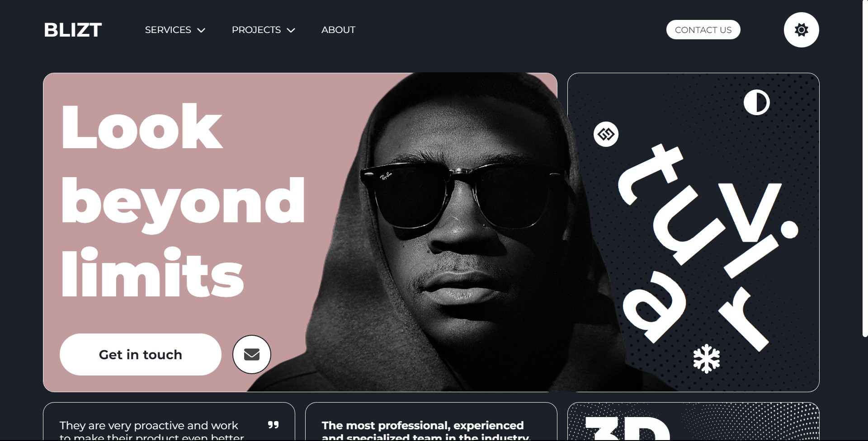The height and width of the screenshot is (441, 868).
Task: Click the 'most professional' team card
Action: click(431, 421)
